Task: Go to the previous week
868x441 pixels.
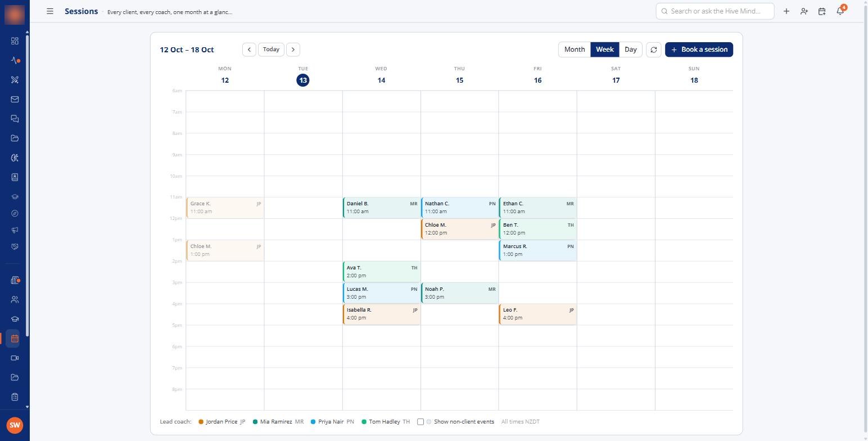Action: point(249,49)
